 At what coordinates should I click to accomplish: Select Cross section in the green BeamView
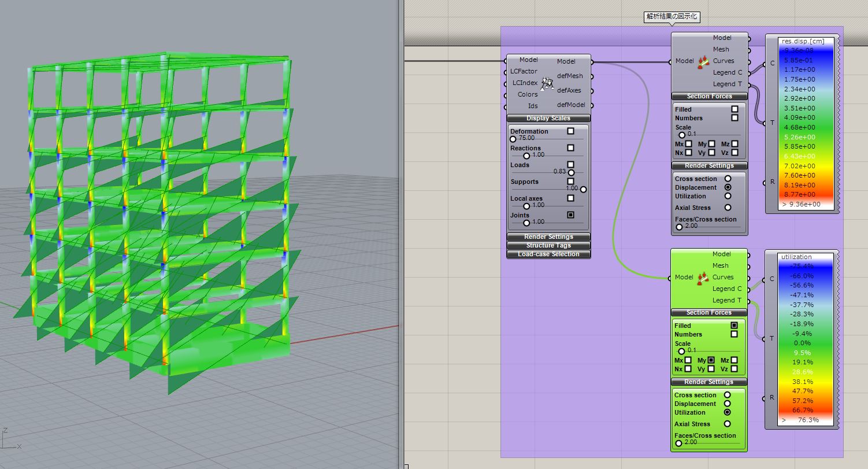(728, 395)
